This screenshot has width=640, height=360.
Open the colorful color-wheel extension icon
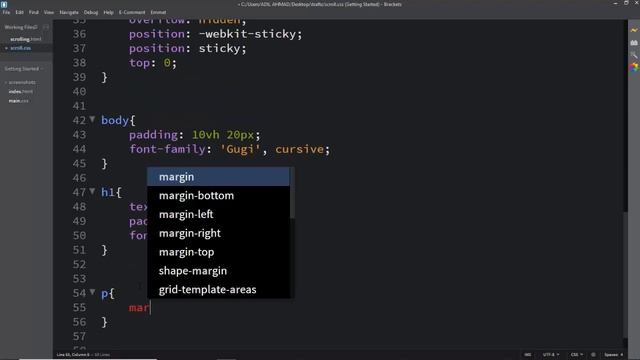tap(633, 67)
